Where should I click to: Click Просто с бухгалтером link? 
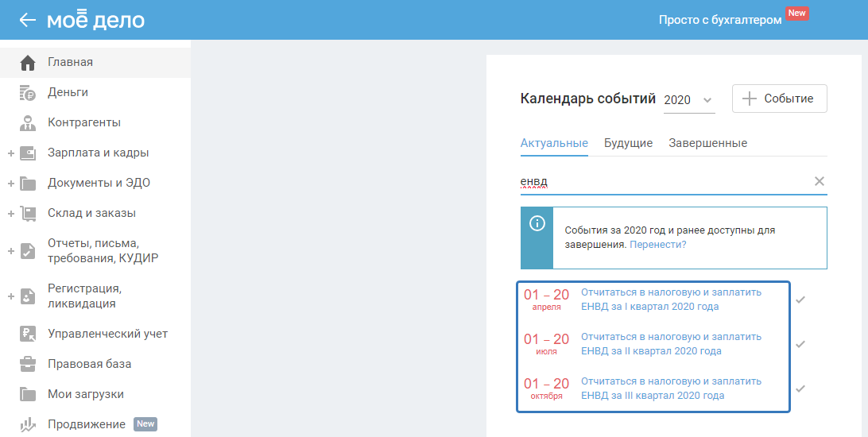click(x=720, y=20)
